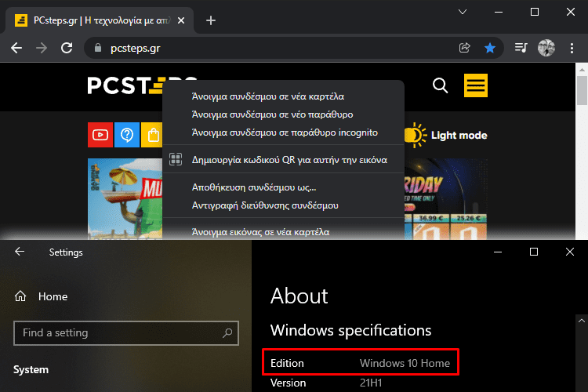Select 'Άνοιγμα συνδέσμου σε νέο παράθυρο'
This screenshot has height=392, width=588.
tap(284, 114)
